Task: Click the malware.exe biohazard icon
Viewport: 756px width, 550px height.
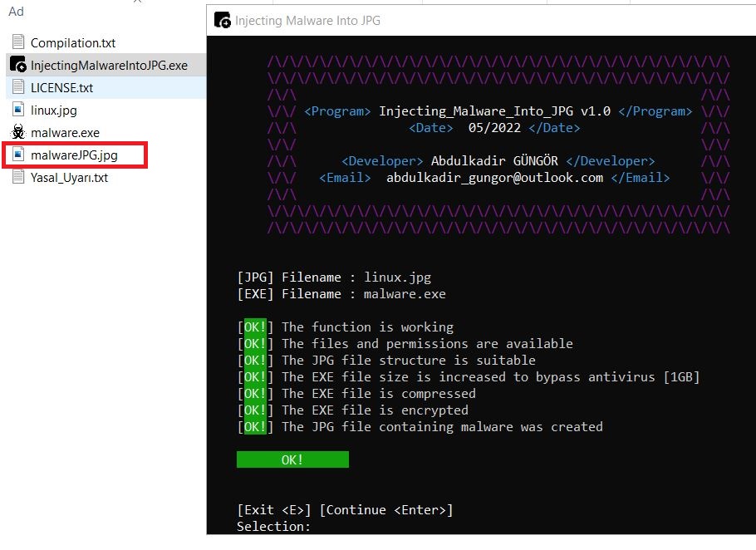Action: 18,131
